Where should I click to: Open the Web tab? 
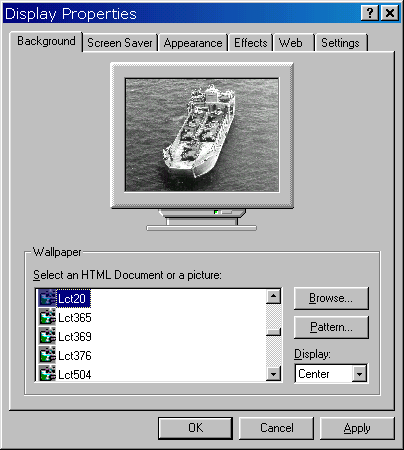[291, 43]
